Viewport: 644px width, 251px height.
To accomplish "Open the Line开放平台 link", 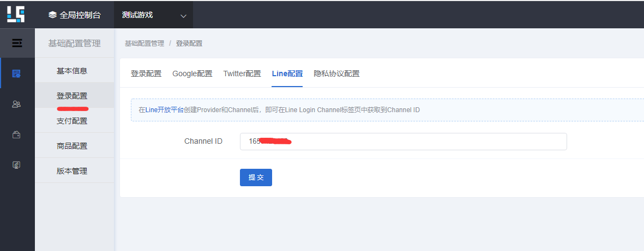I will coord(165,110).
